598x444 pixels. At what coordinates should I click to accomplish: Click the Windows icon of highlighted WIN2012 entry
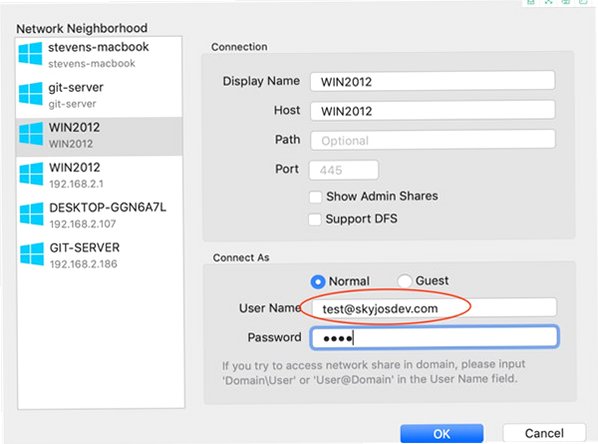click(31, 134)
